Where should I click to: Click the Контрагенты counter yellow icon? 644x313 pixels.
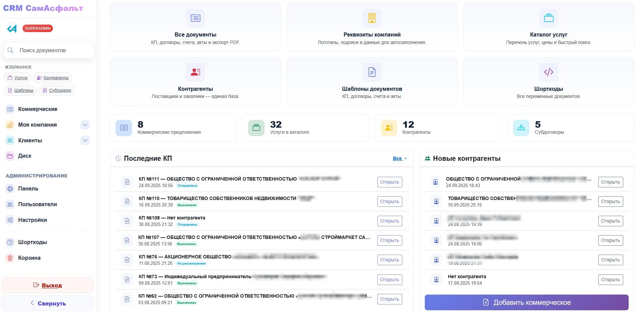click(389, 128)
